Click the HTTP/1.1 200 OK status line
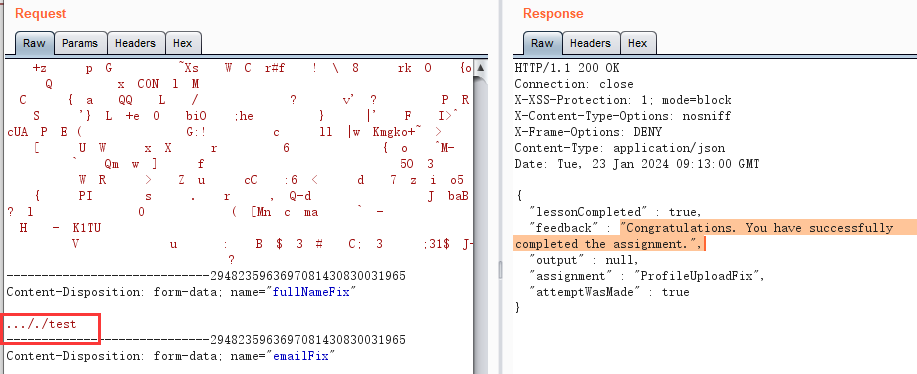Viewport: 917px width, 374px height. (567, 68)
